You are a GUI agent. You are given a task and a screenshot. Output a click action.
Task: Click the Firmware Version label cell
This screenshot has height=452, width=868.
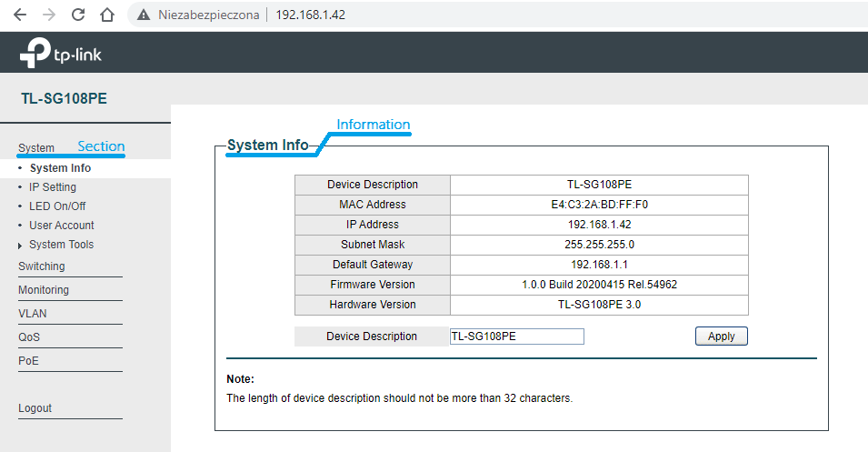click(373, 284)
